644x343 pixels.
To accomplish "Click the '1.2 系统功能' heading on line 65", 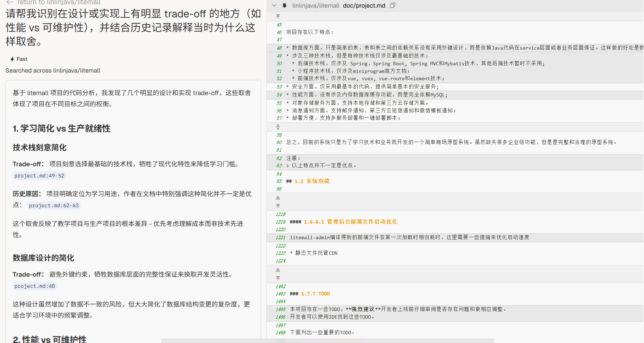I will click(312, 181).
